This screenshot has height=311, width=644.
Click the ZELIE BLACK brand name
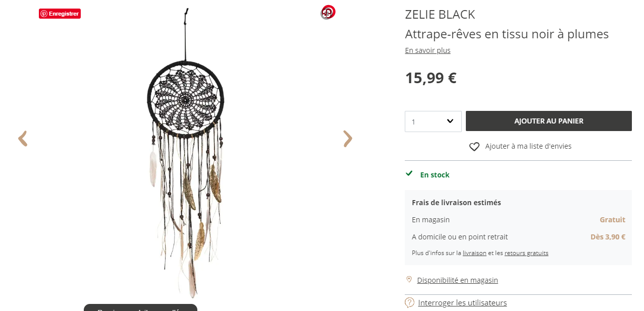[x=440, y=15]
